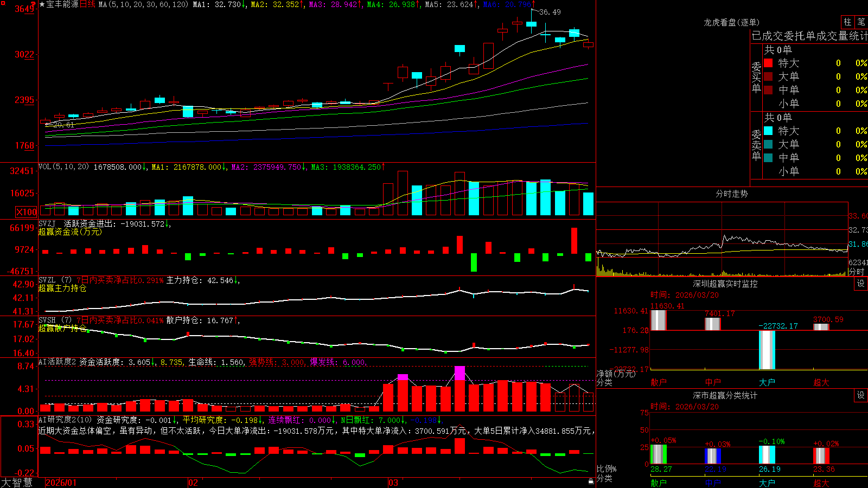Click the 龙虎看盘(逐单) panel title
The image size is (868, 488).
coord(731,22)
